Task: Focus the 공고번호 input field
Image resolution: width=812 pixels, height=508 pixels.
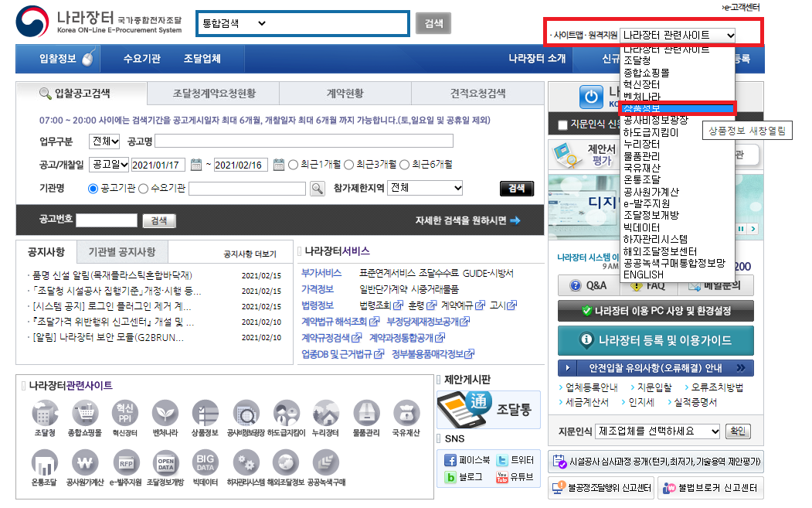Action: (x=107, y=220)
